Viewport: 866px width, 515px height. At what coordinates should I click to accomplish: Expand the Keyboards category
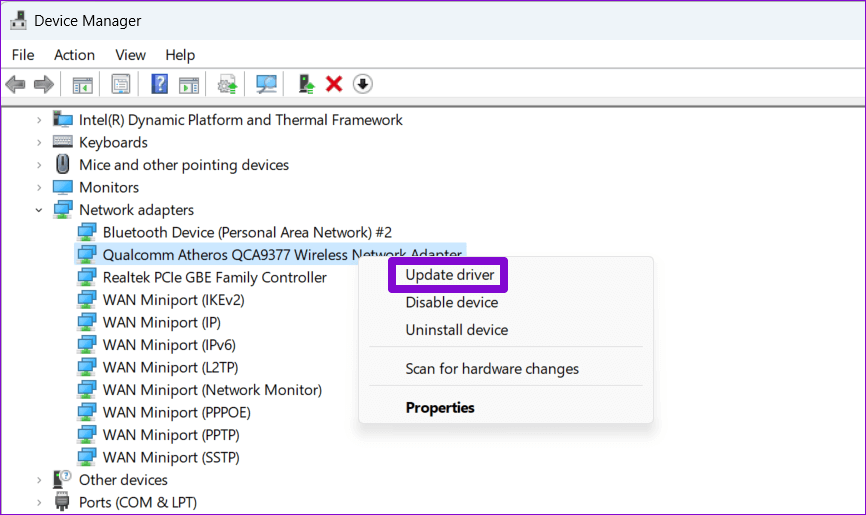[x=39, y=142]
